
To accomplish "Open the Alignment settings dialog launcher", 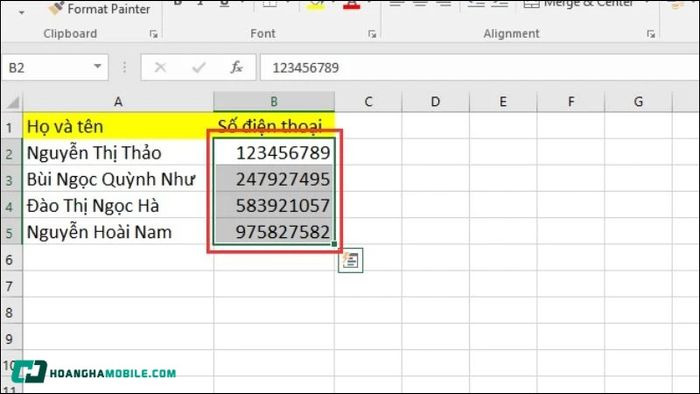I will 651,34.
